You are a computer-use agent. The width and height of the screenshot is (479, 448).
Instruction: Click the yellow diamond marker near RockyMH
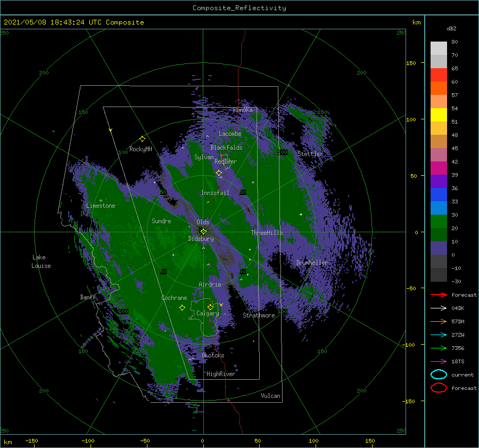click(142, 139)
